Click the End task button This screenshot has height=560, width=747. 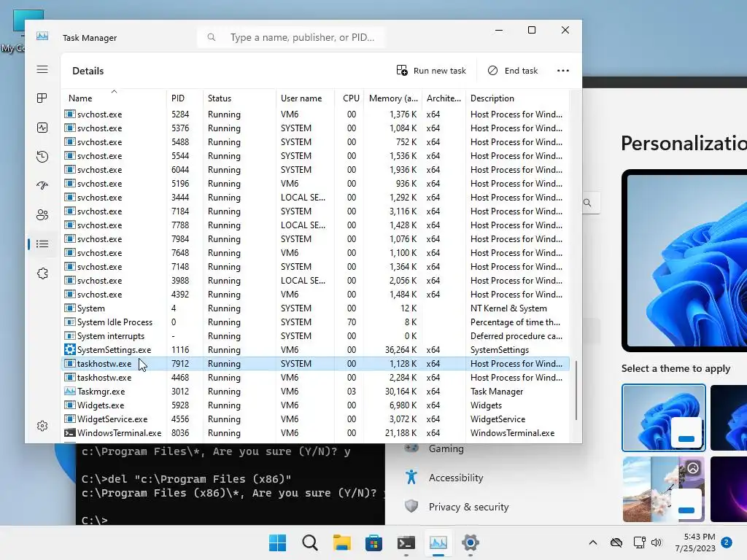(x=513, y=71)
